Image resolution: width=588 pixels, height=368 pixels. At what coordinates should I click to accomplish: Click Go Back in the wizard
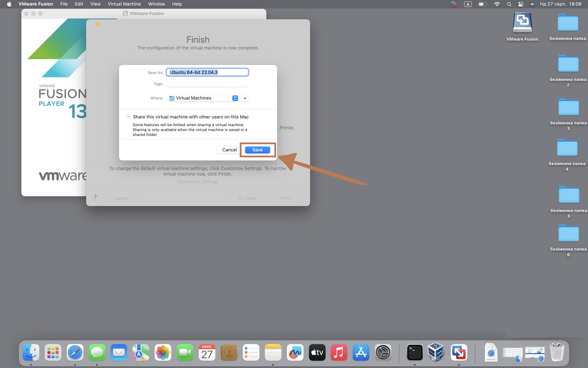point(248,198)
